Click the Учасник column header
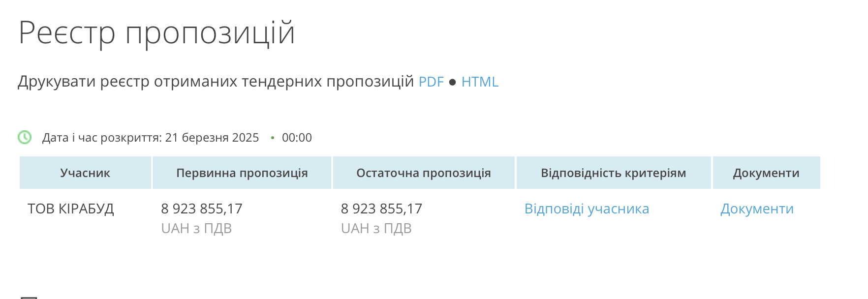This screenshot has height=299, width=868. coord(85,173)
